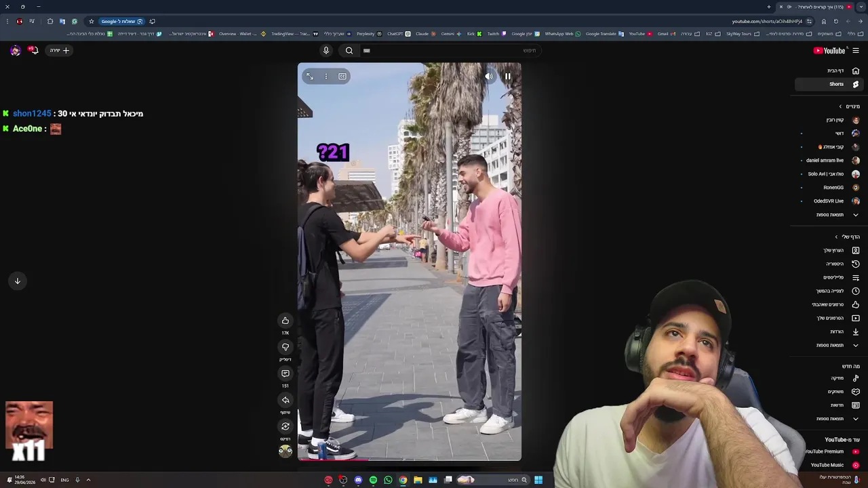
Task: Open the comments showing 151
Action: tap(285, 373)
